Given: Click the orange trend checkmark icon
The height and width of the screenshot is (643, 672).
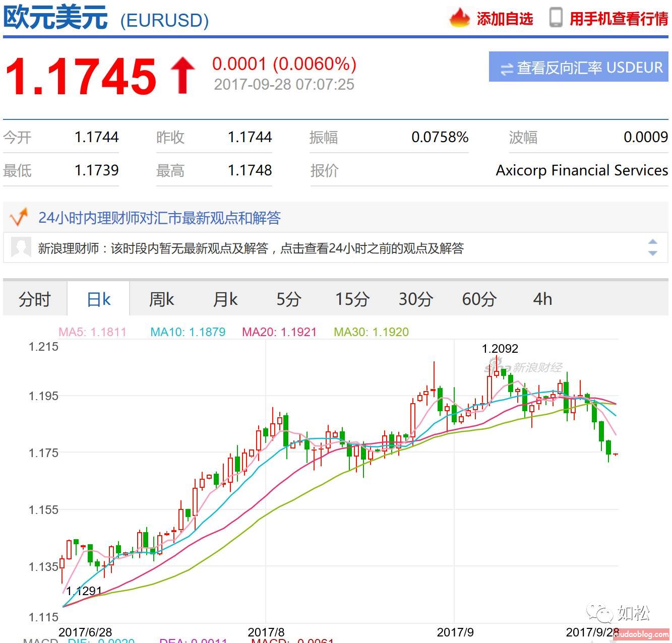Looking at the screenshot, I should pos(19,218).
